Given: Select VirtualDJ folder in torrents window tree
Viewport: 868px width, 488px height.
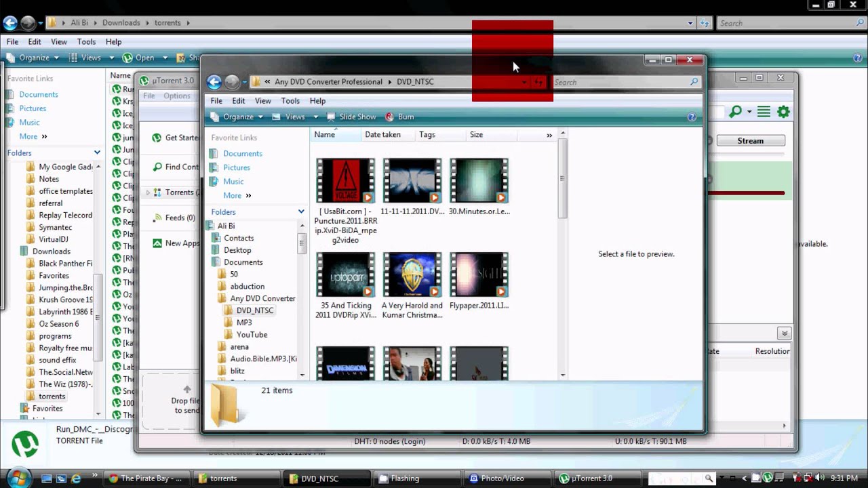Looking at the screenshot, I should point(54,239).
